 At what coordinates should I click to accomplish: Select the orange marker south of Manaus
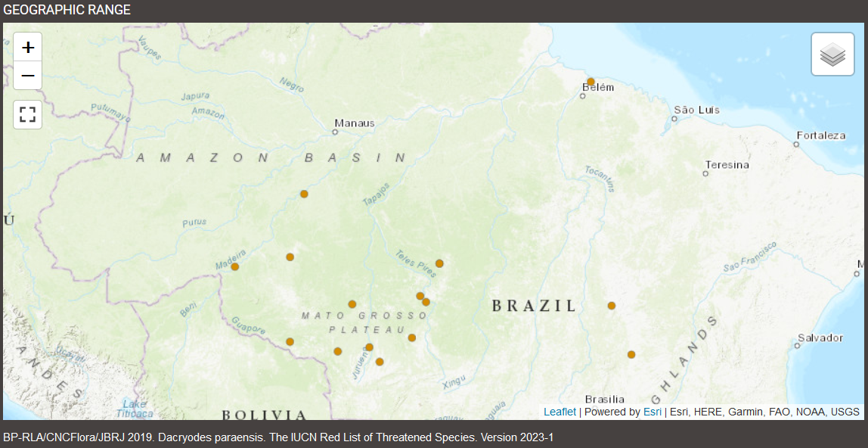click(x=304, y=194)
